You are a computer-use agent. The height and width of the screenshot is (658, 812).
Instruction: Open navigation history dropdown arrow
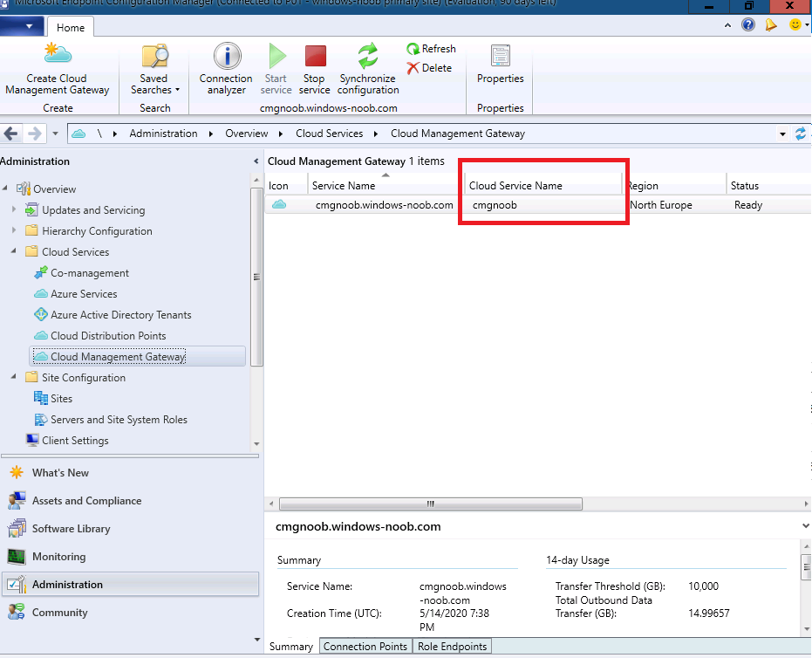pos(55,134)
